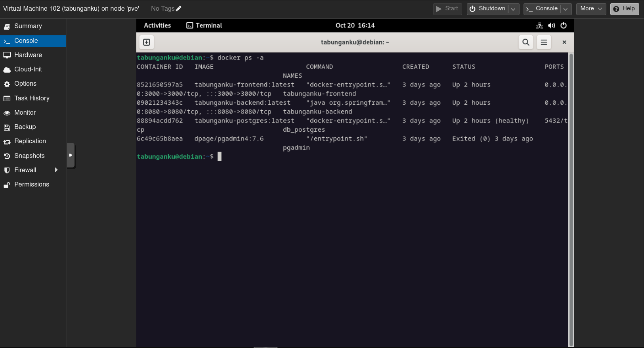644x348 pixels.
Task: Open the Help documentation
Action: point(625,9)
